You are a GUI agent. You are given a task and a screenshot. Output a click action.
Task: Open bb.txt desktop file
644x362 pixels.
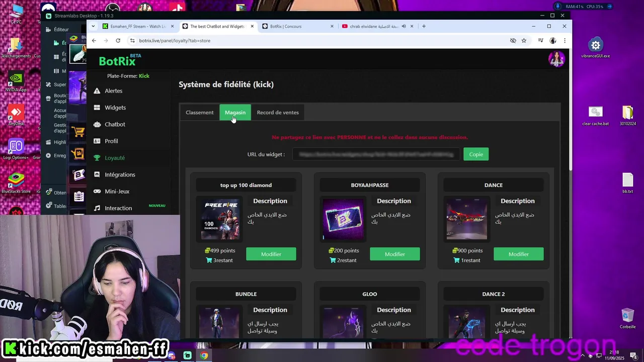pyautogui.click(x=627, y=184)
